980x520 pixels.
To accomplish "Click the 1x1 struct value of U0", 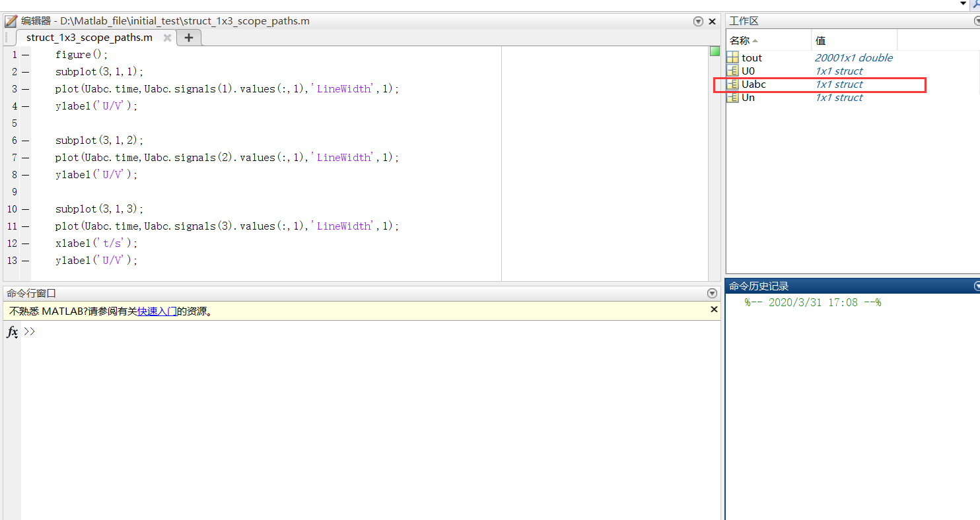I will pyautogui.click(x=839, y=71).
